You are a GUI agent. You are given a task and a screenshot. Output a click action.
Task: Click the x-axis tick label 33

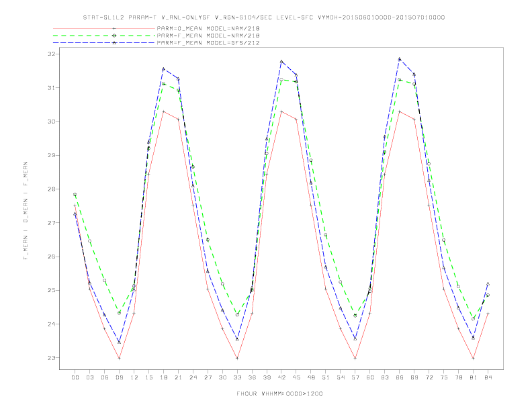(237, 377)
